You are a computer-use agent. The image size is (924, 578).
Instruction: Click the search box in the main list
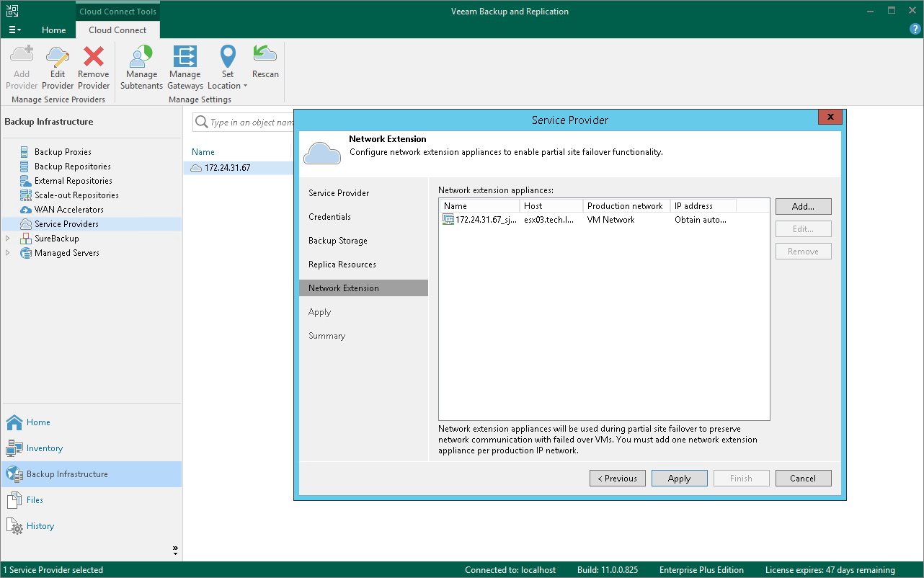[244, 123]
